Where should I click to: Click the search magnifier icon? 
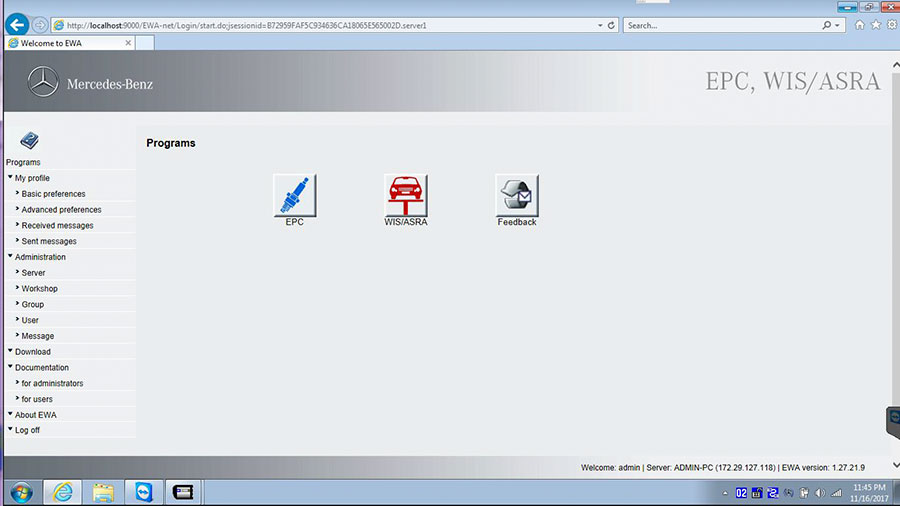(x=826, y=25)
